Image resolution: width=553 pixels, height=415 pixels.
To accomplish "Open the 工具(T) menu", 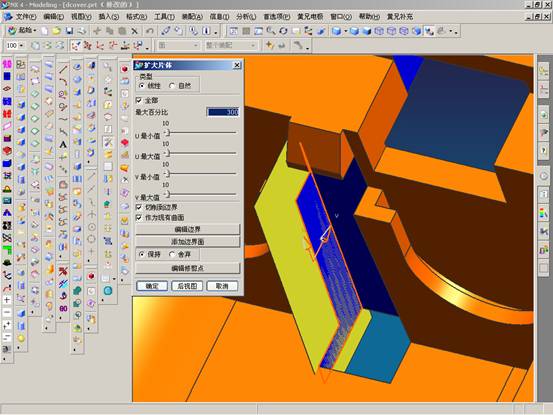I will (164, 17).
